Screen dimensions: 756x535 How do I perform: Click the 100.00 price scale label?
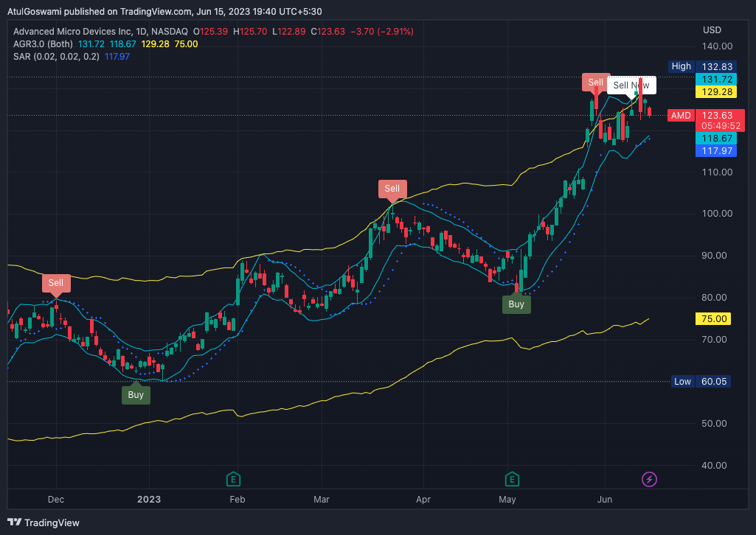tap(717, 213)
